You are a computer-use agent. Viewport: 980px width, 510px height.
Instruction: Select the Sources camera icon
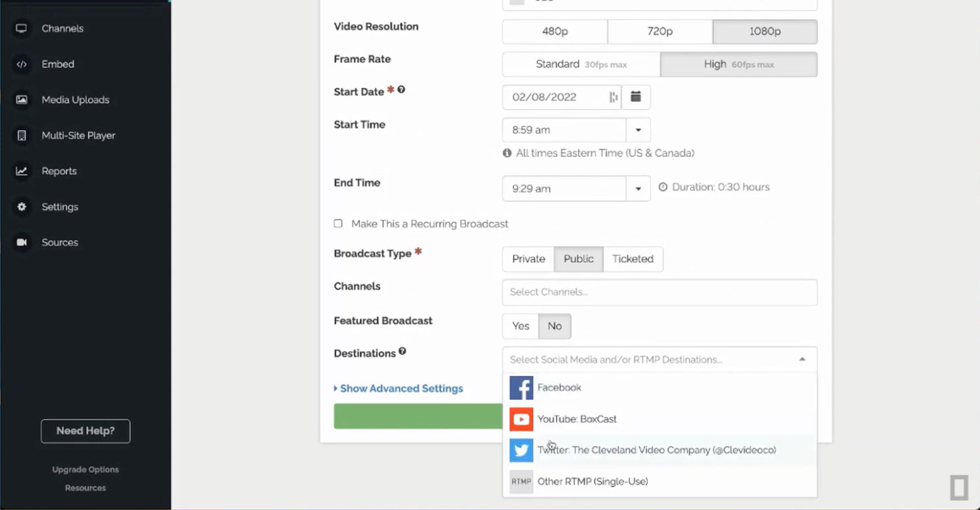point(22,242)
